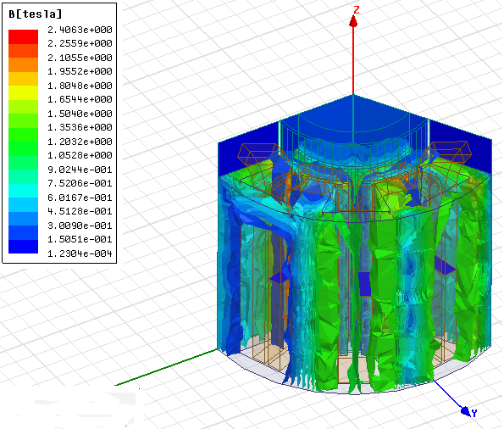Click the red Z axis arrowhead
The image size is (504, 429).
(353, 21)
